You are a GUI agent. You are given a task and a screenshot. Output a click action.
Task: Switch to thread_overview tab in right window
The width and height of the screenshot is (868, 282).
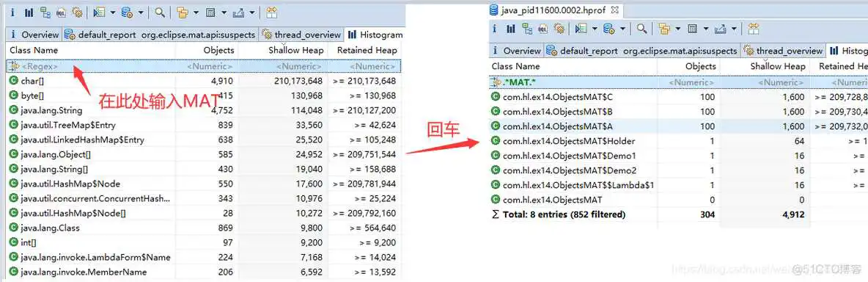tap(783, 51)
